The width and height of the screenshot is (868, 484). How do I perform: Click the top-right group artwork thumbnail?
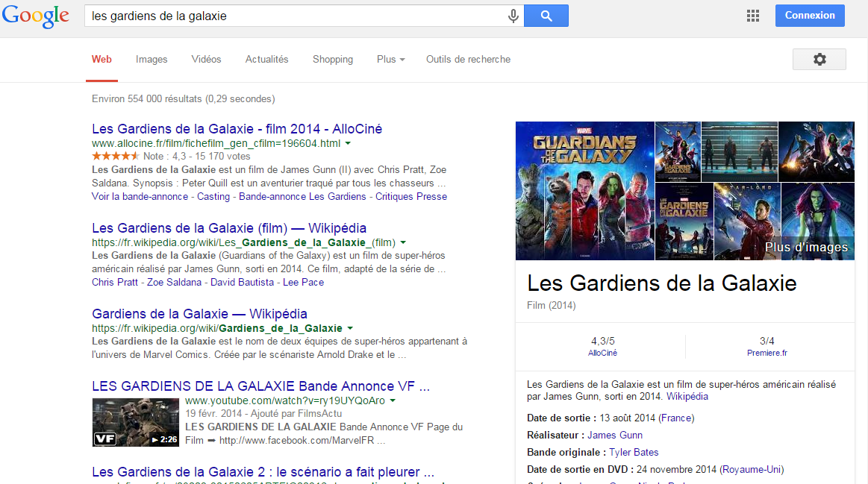[817, 151]
